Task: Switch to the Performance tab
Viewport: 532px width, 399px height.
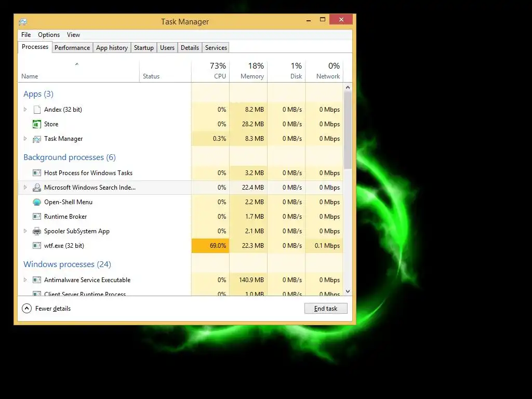Action: (x=72, y=48)
